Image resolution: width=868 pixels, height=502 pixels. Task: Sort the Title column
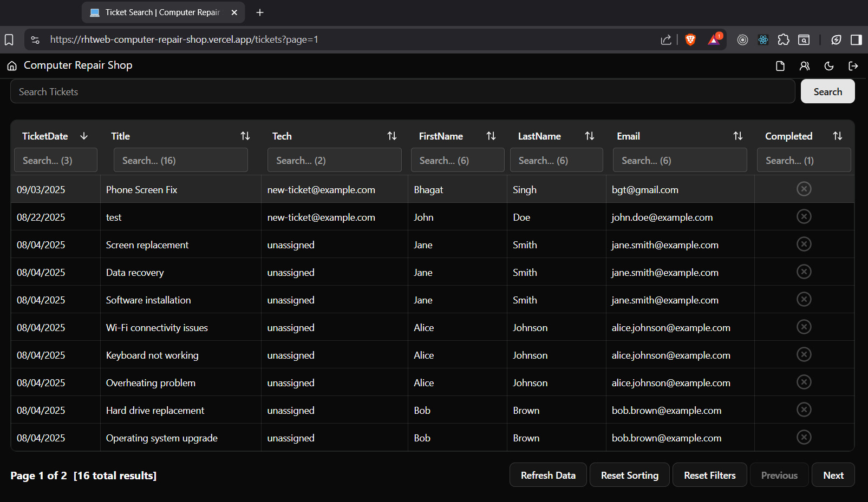(245, 136)
